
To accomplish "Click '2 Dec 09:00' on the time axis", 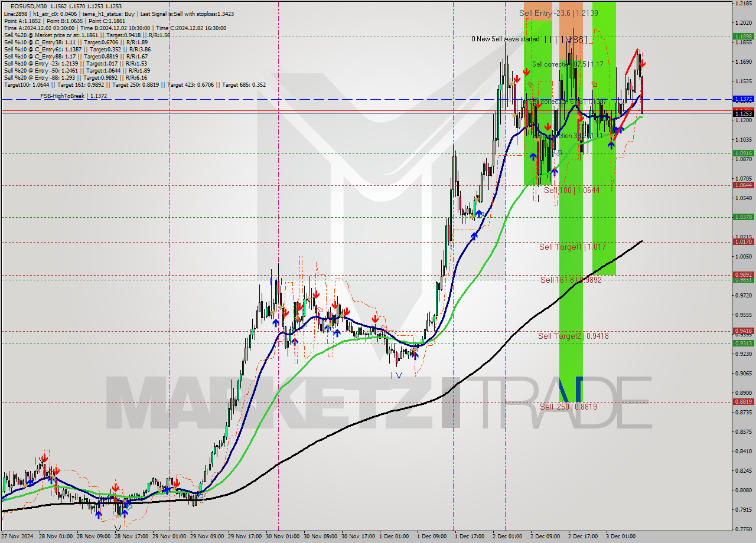I will [x=546, y=537].
